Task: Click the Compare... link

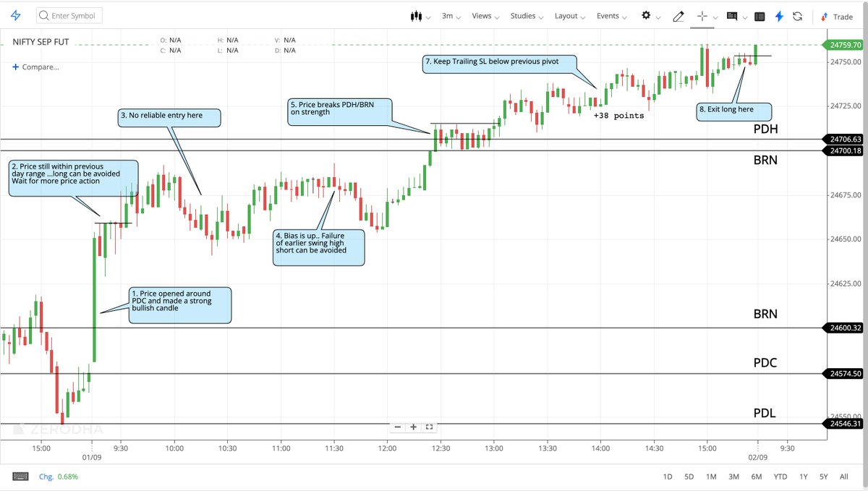Action: (41, 67)
